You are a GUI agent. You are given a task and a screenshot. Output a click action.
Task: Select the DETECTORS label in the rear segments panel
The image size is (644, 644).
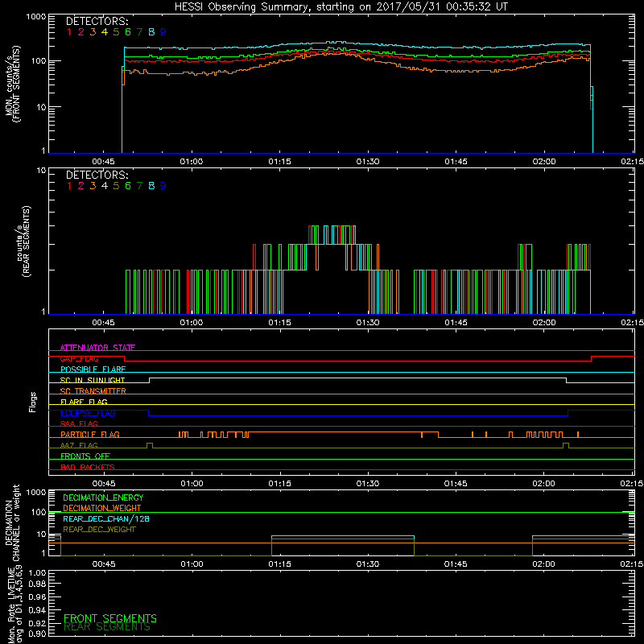click(97, 175)
